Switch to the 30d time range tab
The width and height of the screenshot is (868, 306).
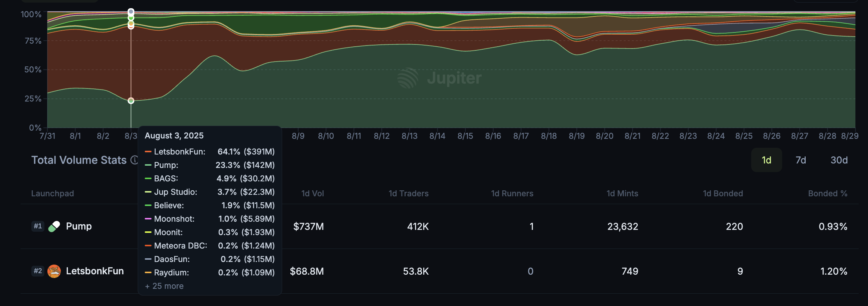(x=839, y=160)
